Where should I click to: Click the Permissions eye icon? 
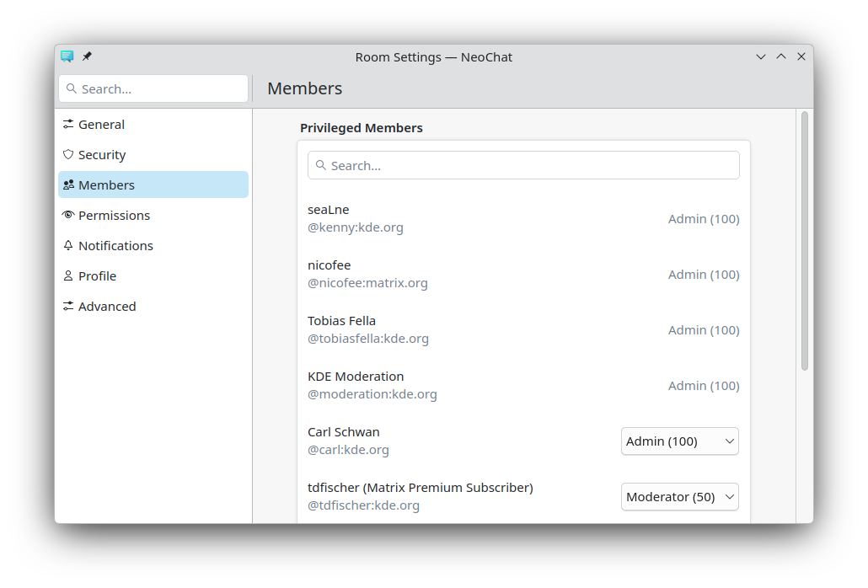click(x=68, y=216)
